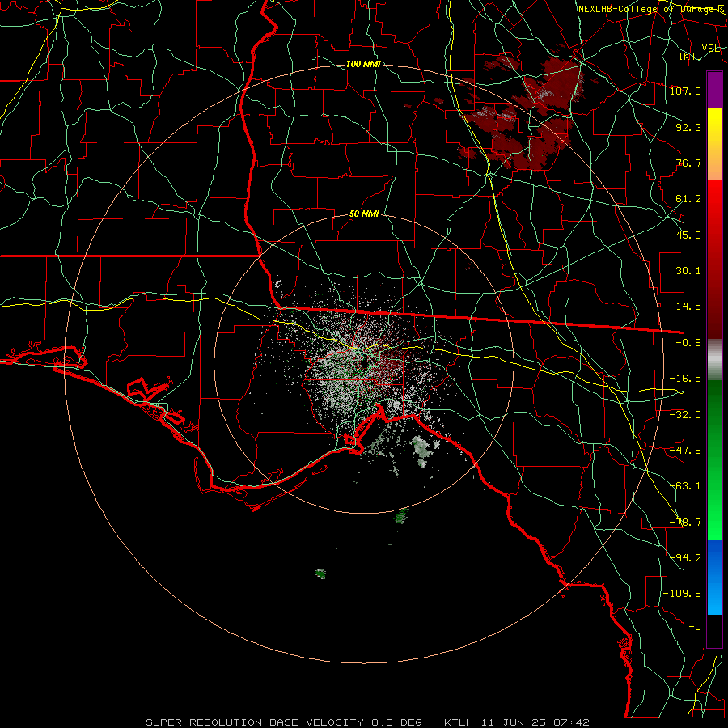Click the VEL legend title
This screenshot has width=728, height=728.
tap(710, 49)
